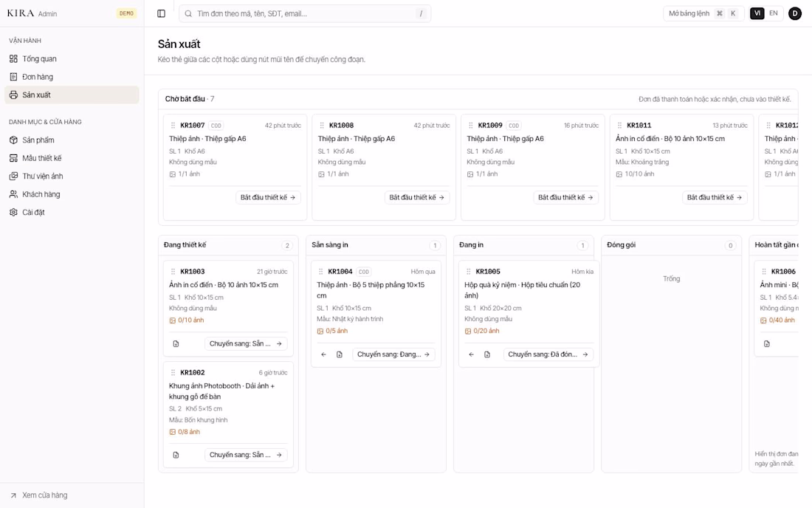This screenshot has width=812, height=508.
Task: Open Mẫu thiết kế page
Action: 72,158
